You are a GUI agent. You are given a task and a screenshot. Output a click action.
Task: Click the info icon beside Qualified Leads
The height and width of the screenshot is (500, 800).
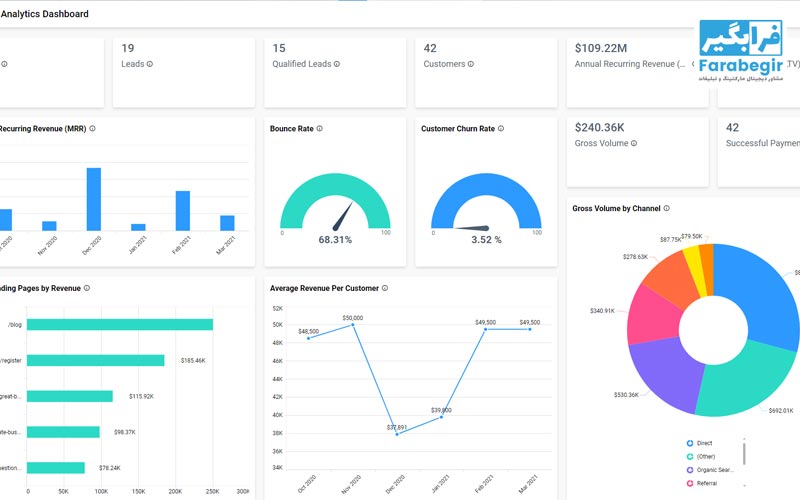(x=337, y=64)
